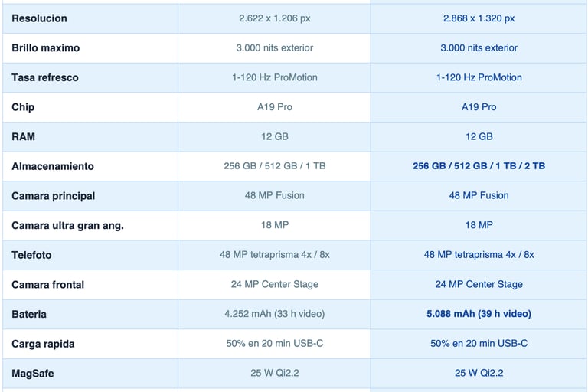Click the gray 25 W Qi2.2 cell
This screenshot has width=588, height=392.
click(275, 374)
